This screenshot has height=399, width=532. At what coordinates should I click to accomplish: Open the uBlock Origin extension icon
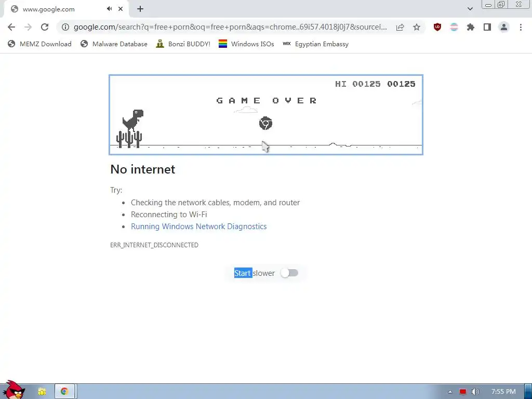437,27
